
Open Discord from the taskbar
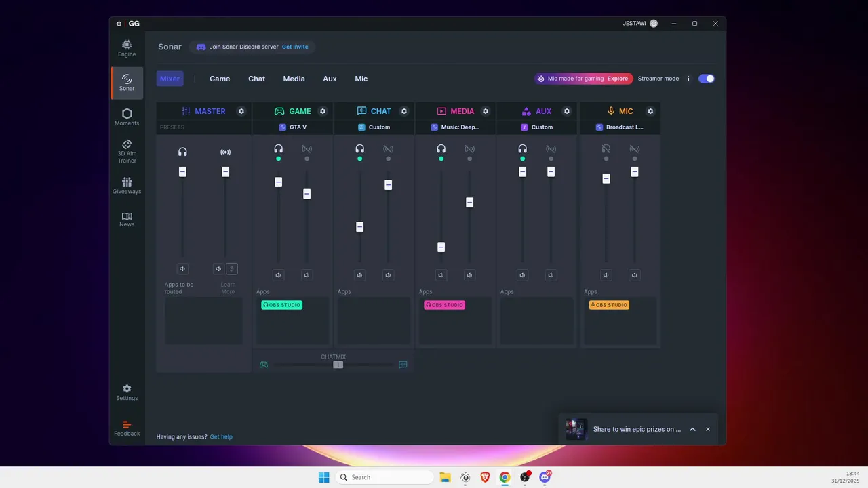tap(545, 477)
